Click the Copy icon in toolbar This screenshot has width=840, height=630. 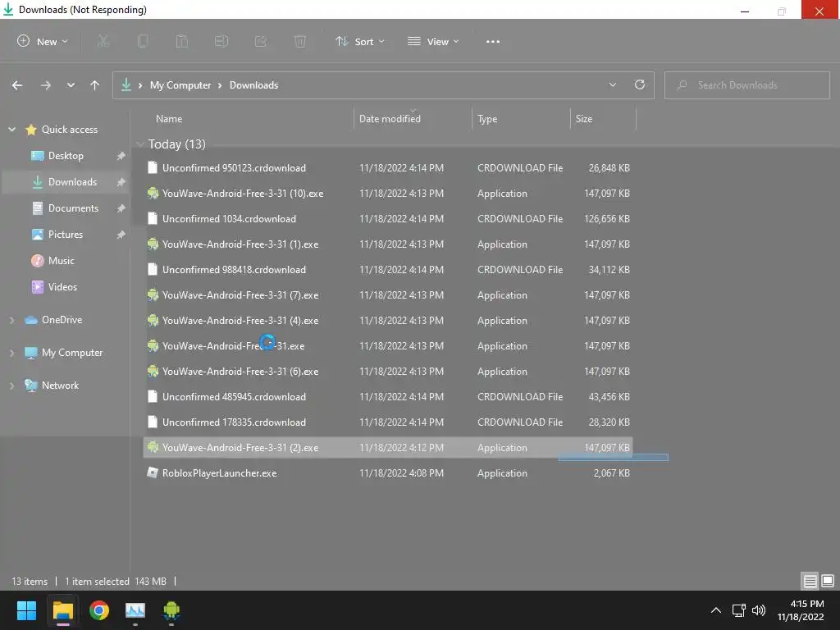pyautogui.click(x=143, y=41)
